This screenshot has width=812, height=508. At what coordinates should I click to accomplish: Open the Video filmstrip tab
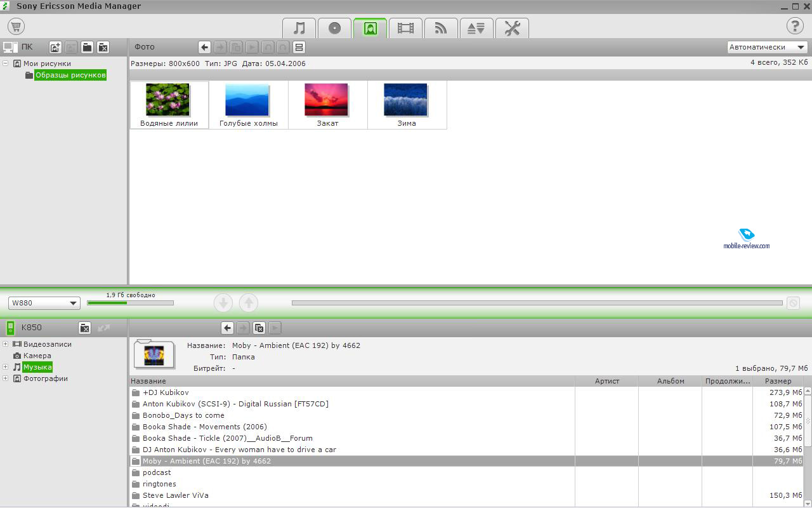tap(406, 28)
